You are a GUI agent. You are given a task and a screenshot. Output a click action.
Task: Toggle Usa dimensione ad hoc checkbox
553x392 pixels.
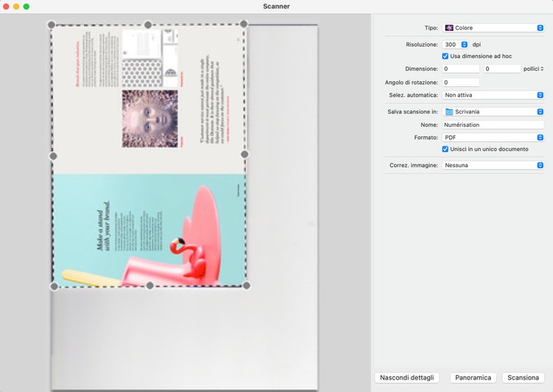pyautogui.click(x=445, y=56)
